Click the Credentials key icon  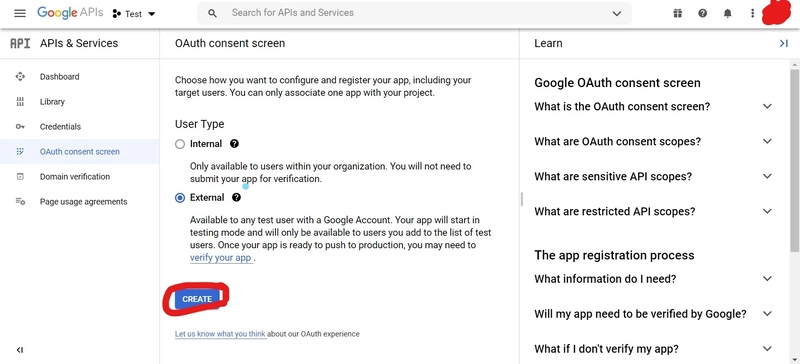click(x=20, y=127)
